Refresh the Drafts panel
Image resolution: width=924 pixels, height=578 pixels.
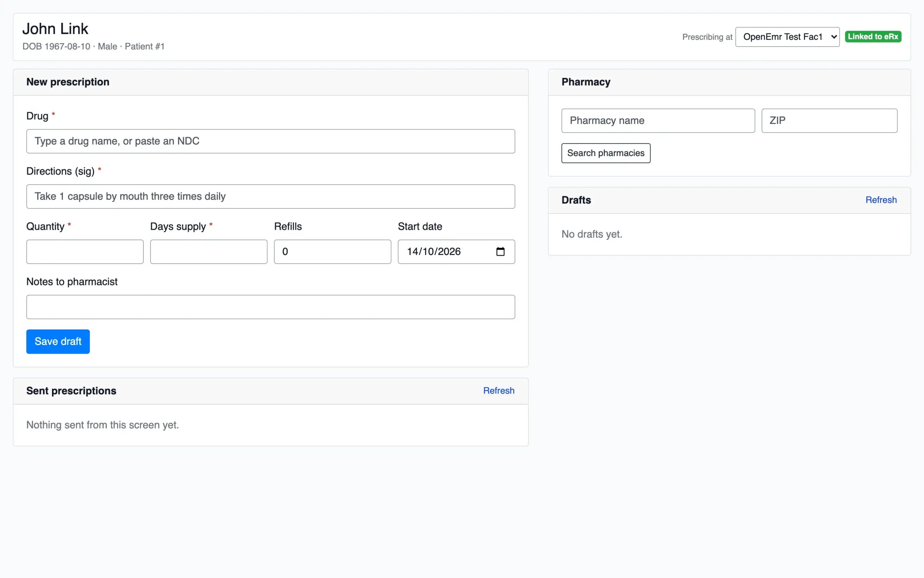tap(881, 200)
